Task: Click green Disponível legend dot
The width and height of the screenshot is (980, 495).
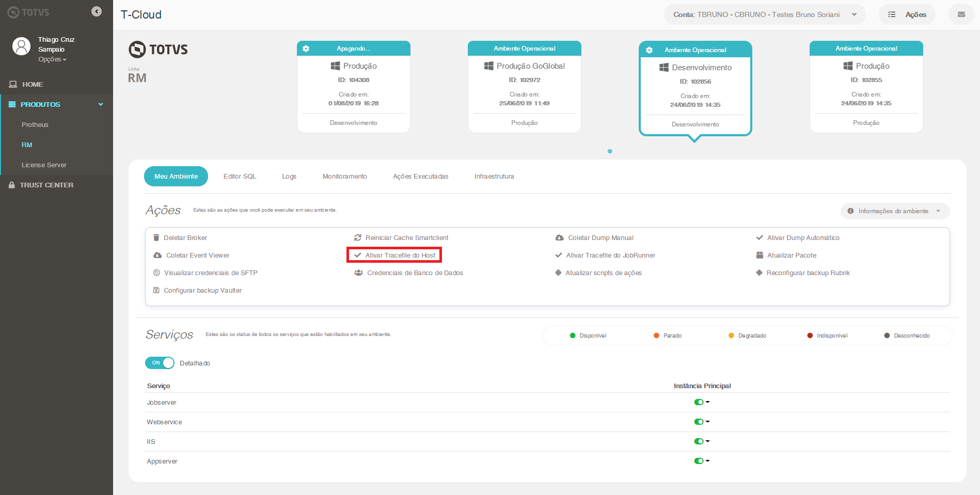Action: point(572,336)
